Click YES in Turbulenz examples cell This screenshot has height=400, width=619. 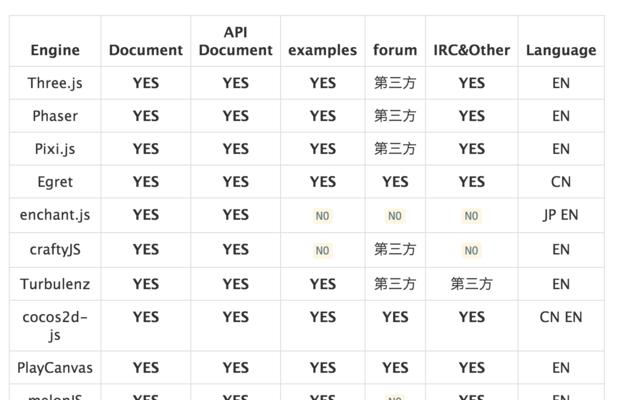point(323,284)
